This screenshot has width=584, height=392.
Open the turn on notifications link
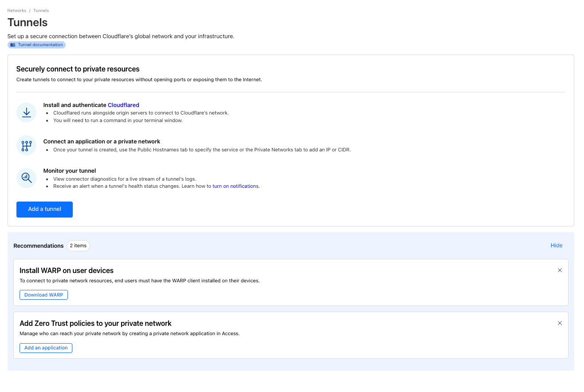coord(235,186)
